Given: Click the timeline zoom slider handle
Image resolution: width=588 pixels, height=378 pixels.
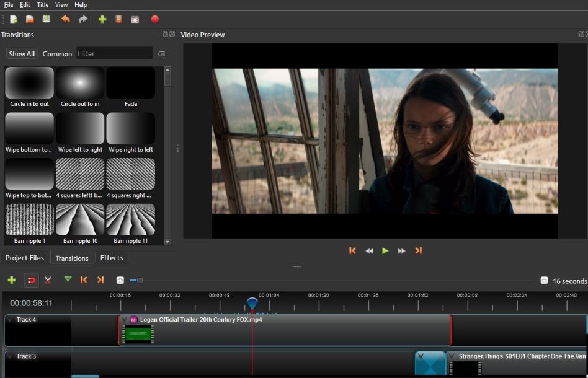Looking at the screenshot, I should [x=140, y=280].
